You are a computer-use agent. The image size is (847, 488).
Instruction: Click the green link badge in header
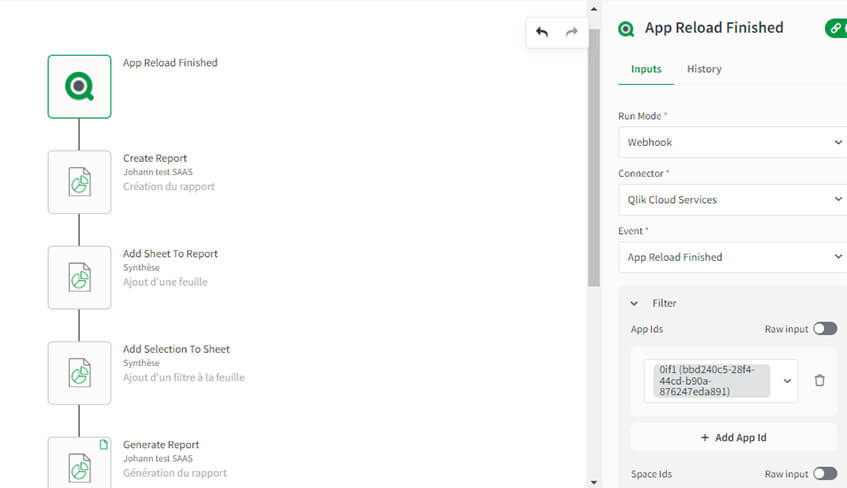coord(836,28)
